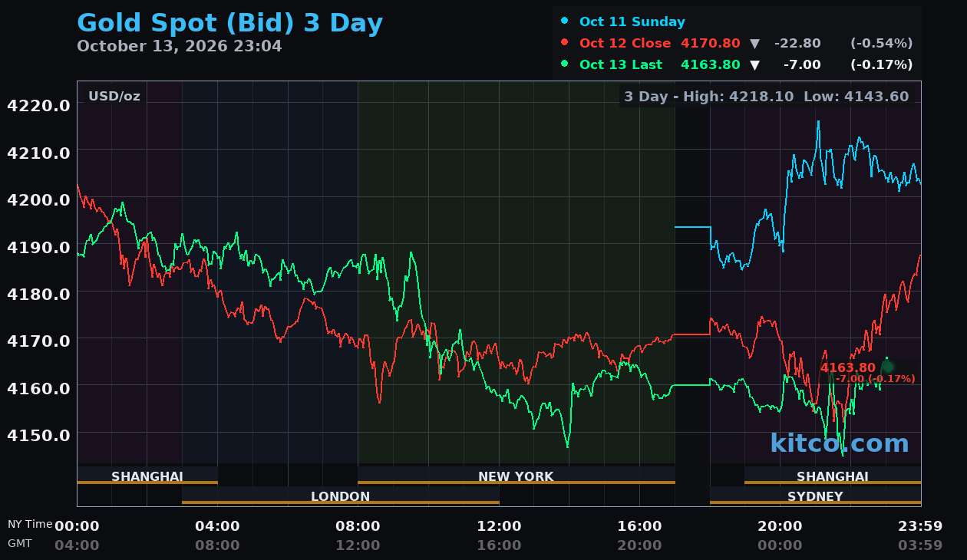967x560 pixels.
Task: Click the LONDON session bar
Action: [x=341, y=496]
